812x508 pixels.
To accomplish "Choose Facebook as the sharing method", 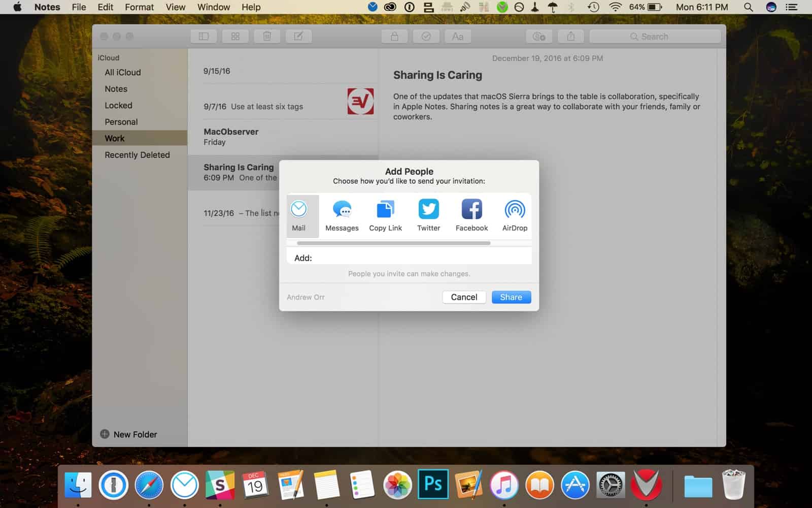I will tap(471, 216).
